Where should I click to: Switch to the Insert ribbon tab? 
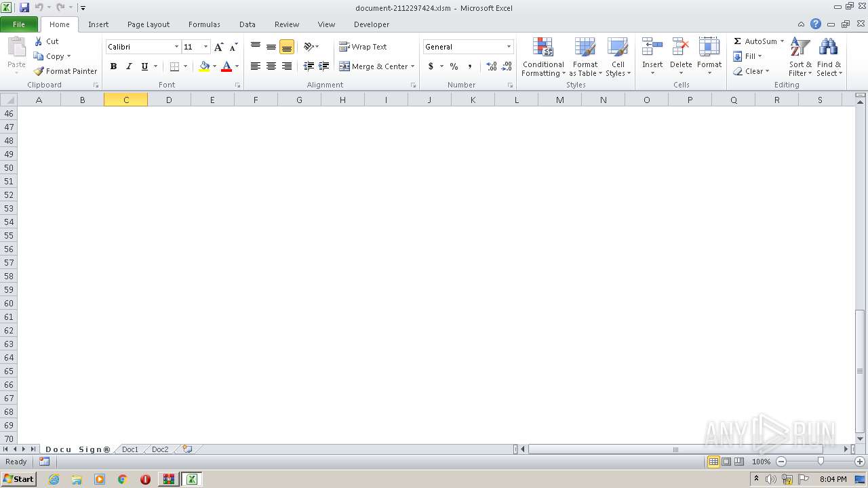tap(98, 24)
